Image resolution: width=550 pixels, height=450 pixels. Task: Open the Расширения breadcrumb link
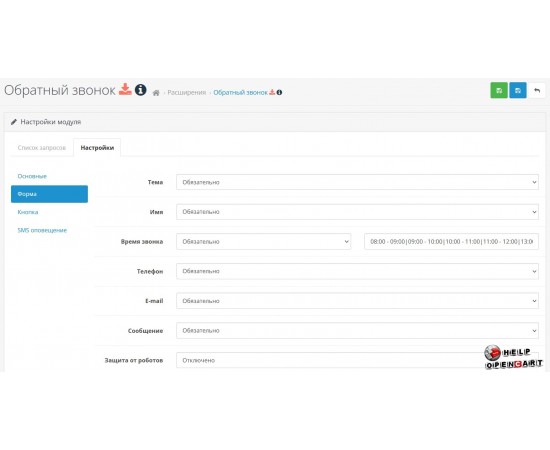187,92
